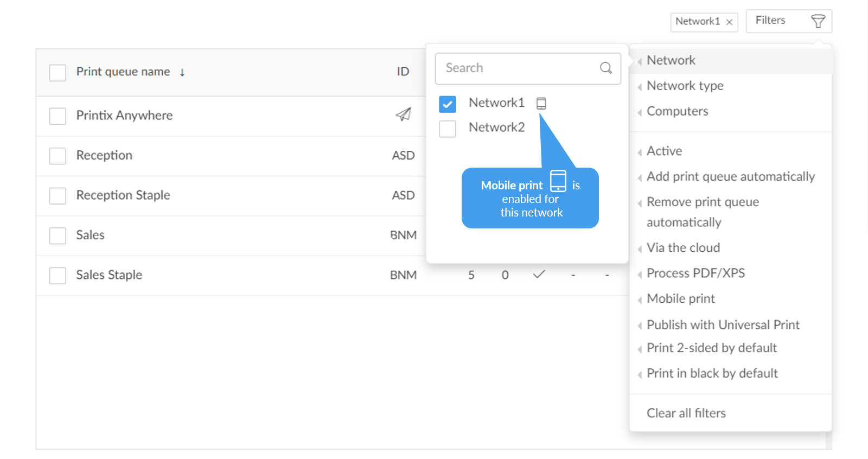Viewport: 868px width, 459px height.
Task: Click the mobile print icon beside Network1
Action: (541, 103)
